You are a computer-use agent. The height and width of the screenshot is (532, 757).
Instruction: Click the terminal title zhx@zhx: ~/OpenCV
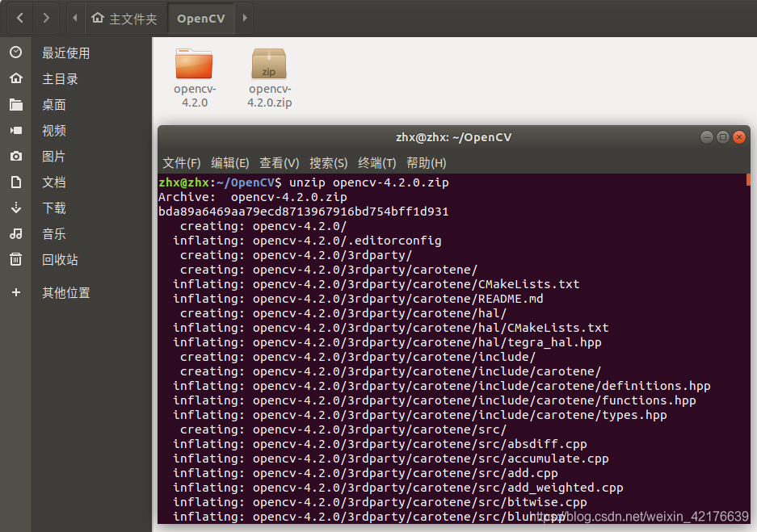click(x=454, y=137)
